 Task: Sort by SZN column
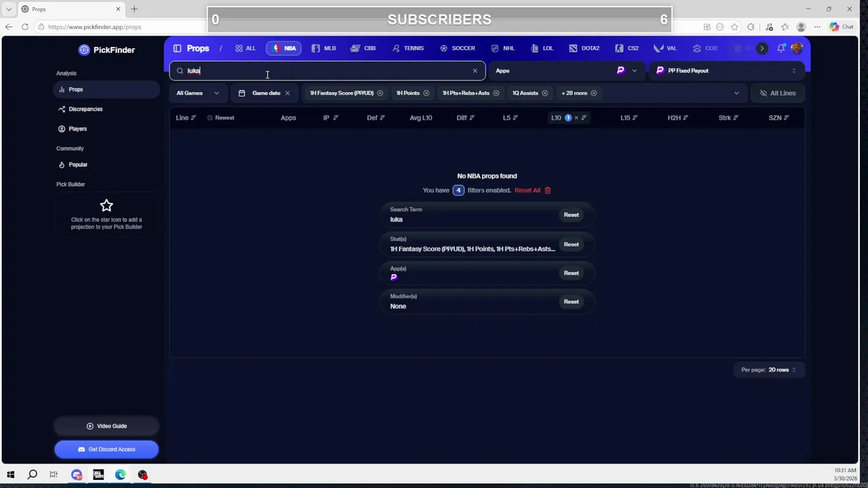(778, 118)
